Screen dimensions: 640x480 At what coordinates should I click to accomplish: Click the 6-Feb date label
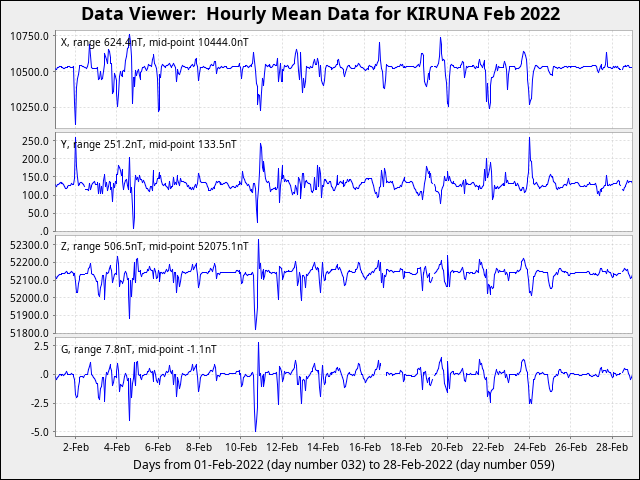coord(158,447)
